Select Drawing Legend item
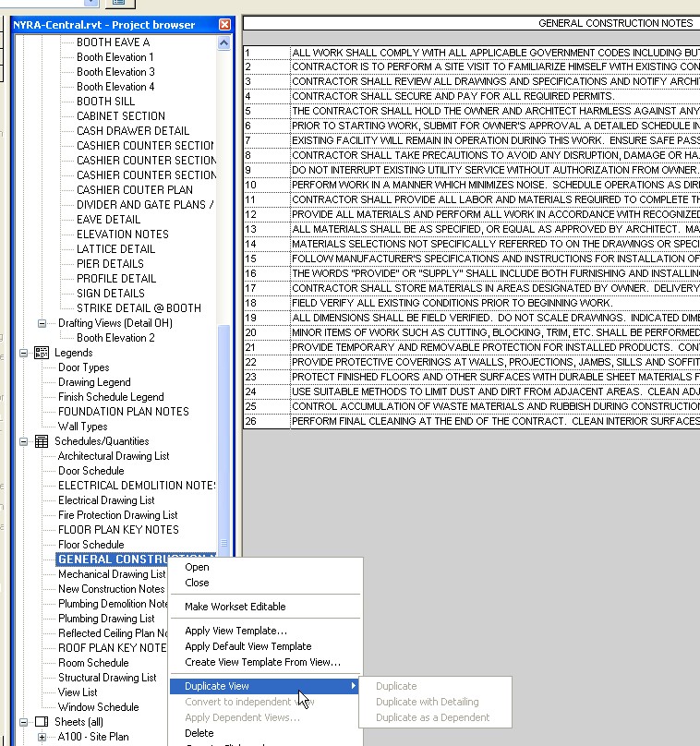The image size is (700, 746). point(94,382)
